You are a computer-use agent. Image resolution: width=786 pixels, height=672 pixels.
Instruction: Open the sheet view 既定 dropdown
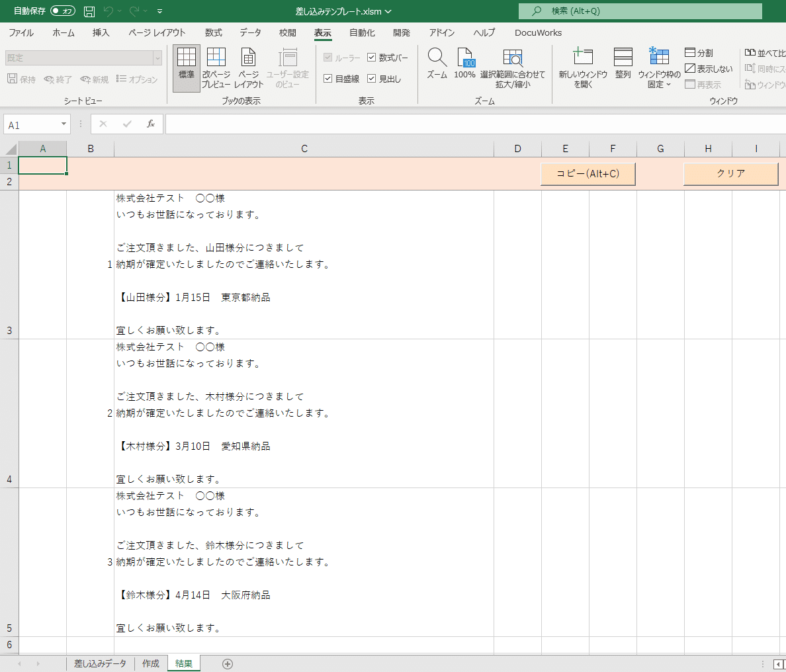click(157, 58)
